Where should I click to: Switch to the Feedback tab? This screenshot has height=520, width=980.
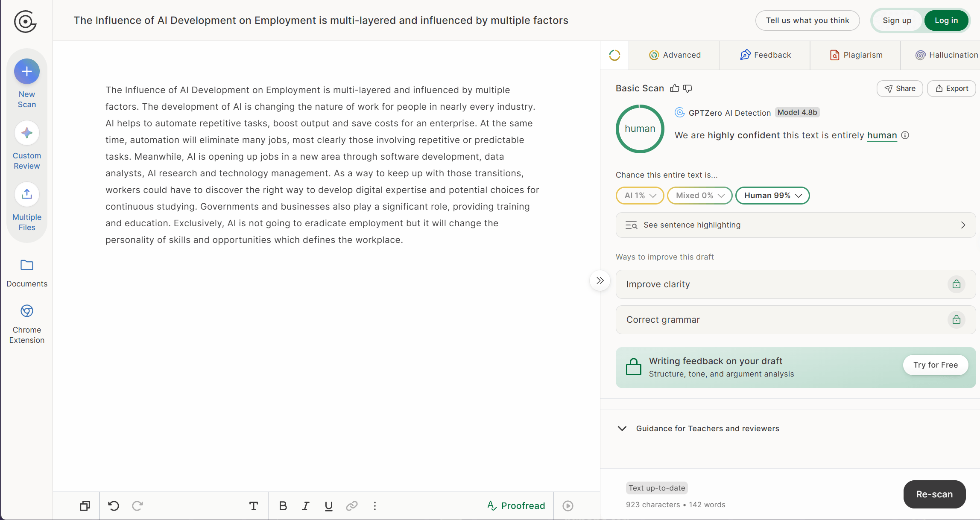click(765, 55)
